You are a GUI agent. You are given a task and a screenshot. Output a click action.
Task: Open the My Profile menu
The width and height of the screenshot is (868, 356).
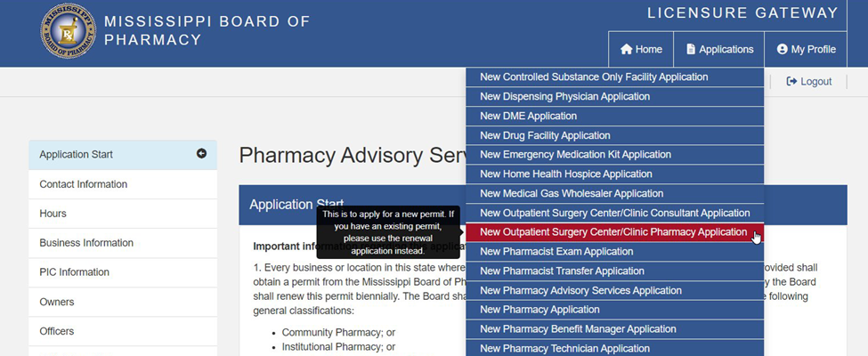pos(806,49)
